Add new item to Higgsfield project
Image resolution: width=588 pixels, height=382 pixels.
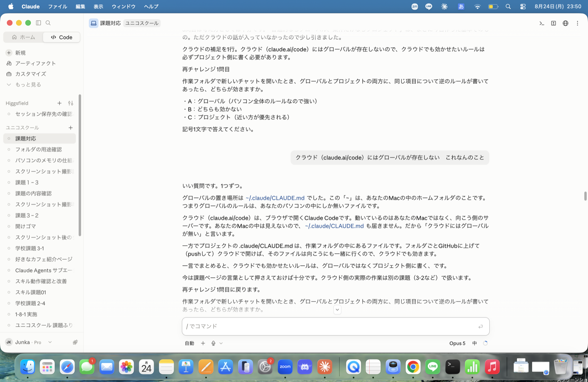[x=60, y=103]
